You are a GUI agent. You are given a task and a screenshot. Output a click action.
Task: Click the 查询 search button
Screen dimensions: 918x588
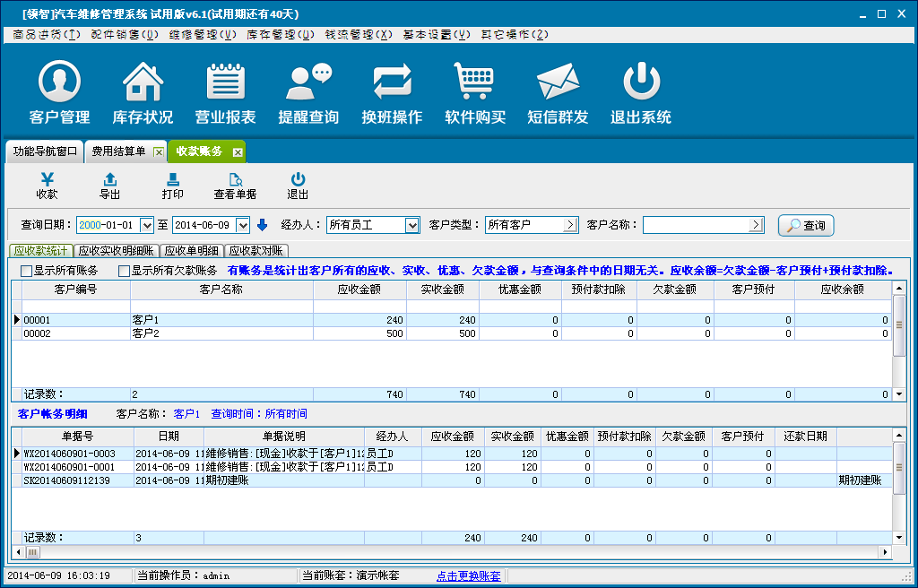click(x=805, y=225)
